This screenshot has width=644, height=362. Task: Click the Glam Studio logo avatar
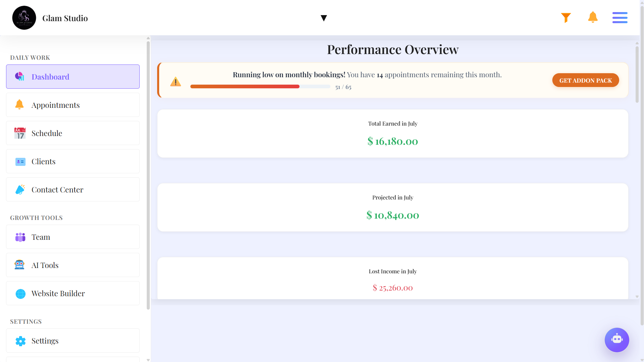pos(24,18)
